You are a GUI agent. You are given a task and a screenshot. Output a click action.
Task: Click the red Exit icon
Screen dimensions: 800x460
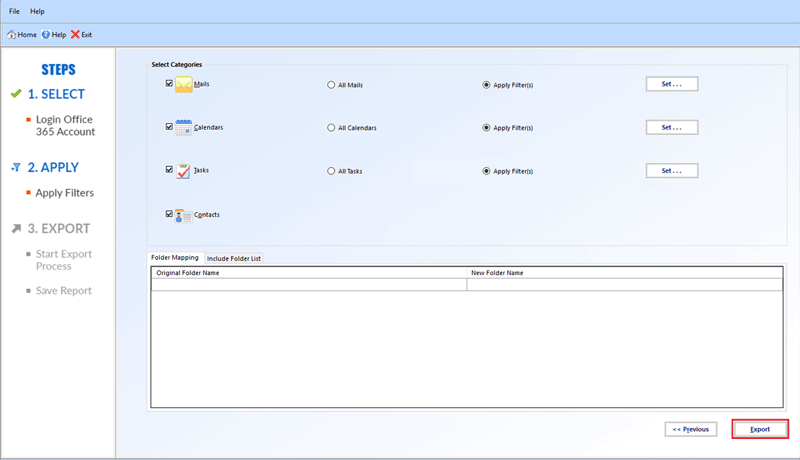[75, 35]
